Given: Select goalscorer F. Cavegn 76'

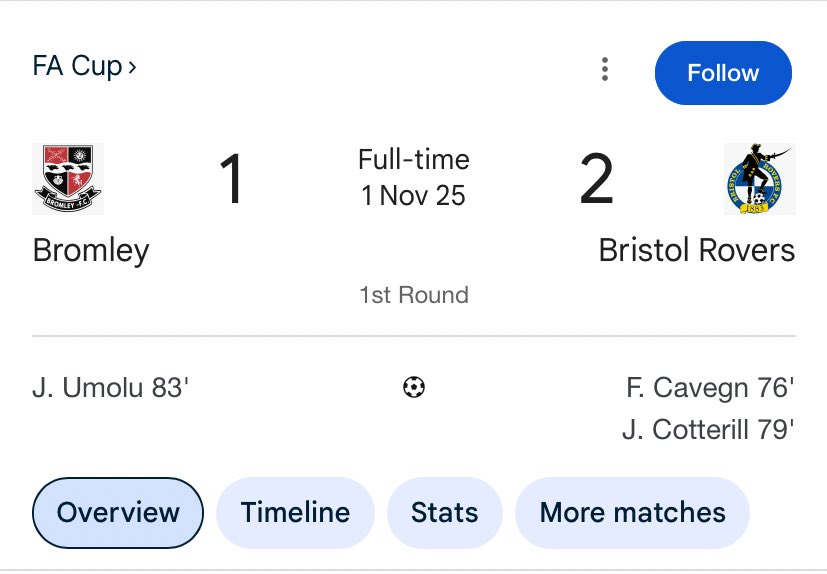Looking at the screenshot, I should (708, 387).
